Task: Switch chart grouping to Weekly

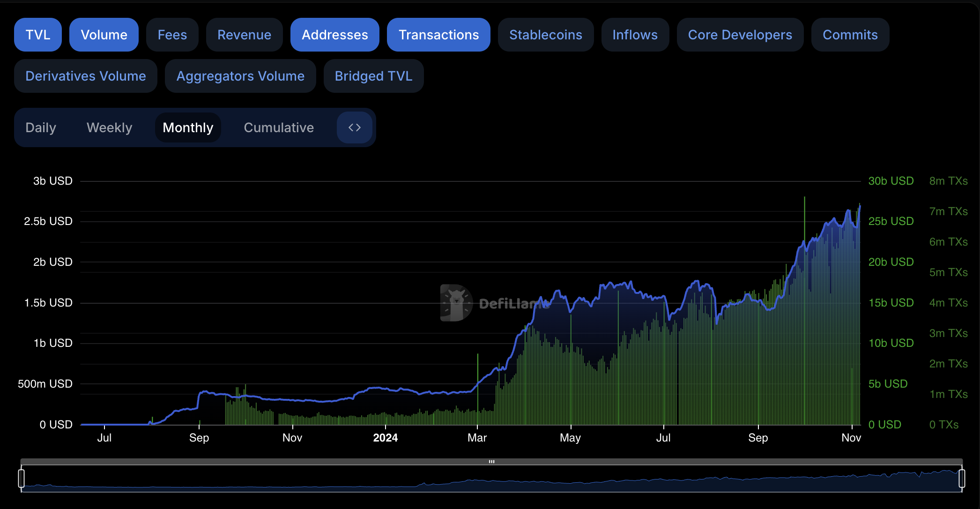Action: (x=110, y=127)
